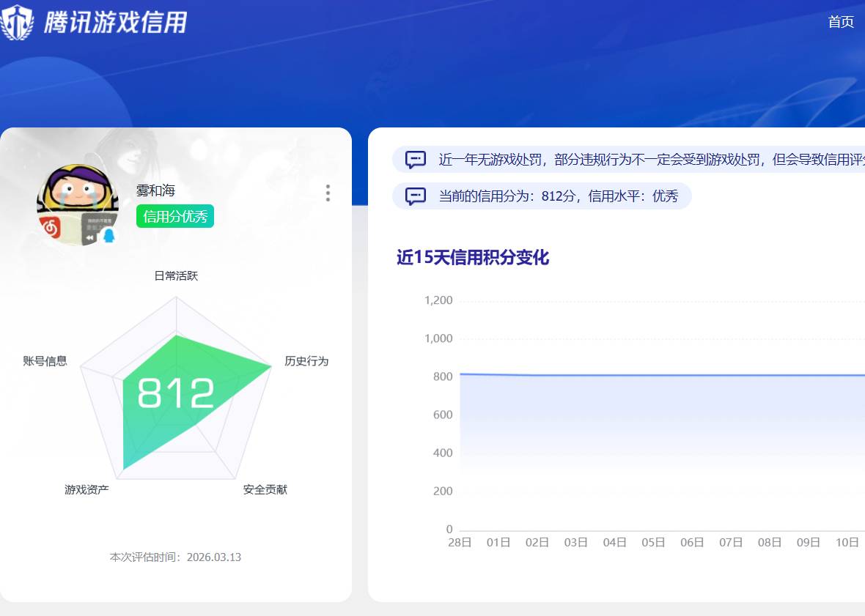The width and height of the screenshot is (865, 616).
Task: Open the three-dot options menu
Action: 328,193
